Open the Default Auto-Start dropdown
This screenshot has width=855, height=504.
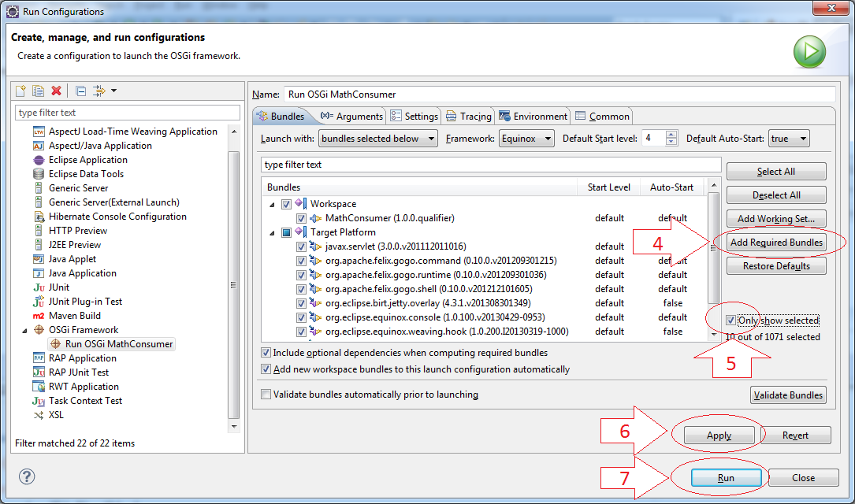coord(789,139)
